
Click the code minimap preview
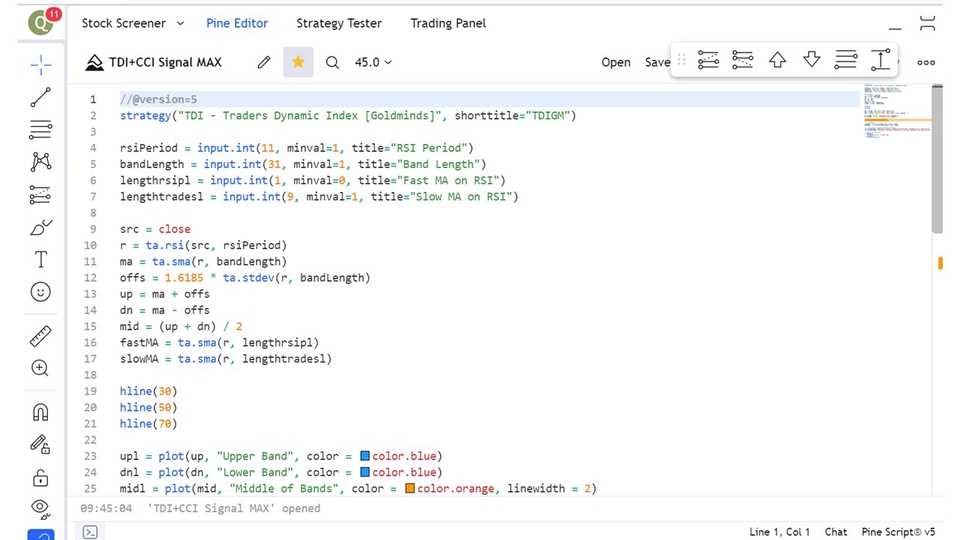[x=897, y=111]
